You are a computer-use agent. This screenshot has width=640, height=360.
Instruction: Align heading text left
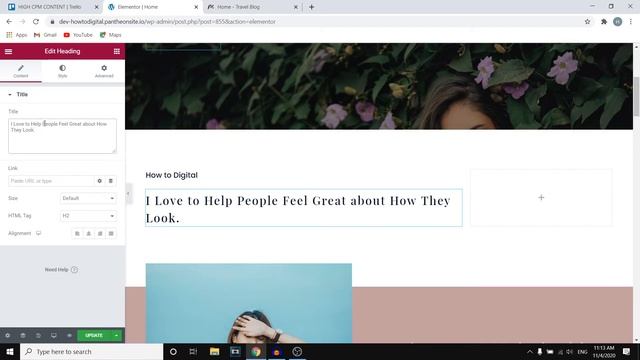pos(77,233)
